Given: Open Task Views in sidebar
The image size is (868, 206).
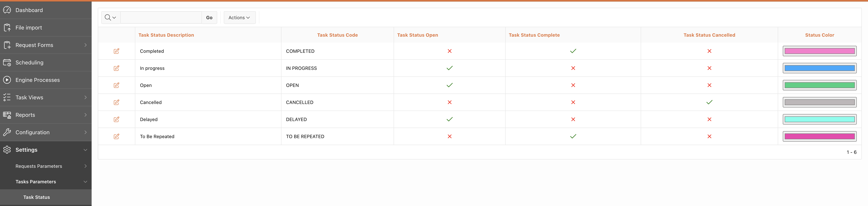Looking at the screenshot, I should tap(29, 98).
